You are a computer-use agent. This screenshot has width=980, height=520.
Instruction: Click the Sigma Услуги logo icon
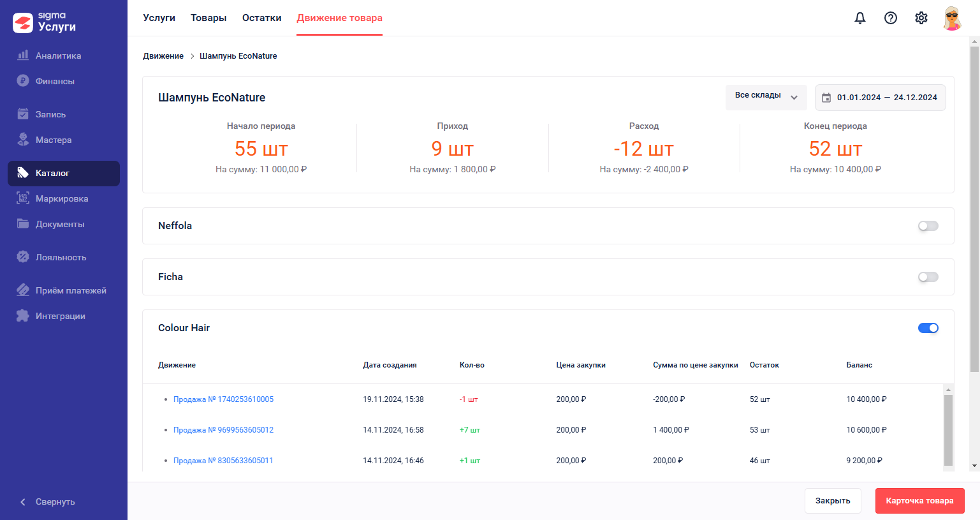coord(23,23)
